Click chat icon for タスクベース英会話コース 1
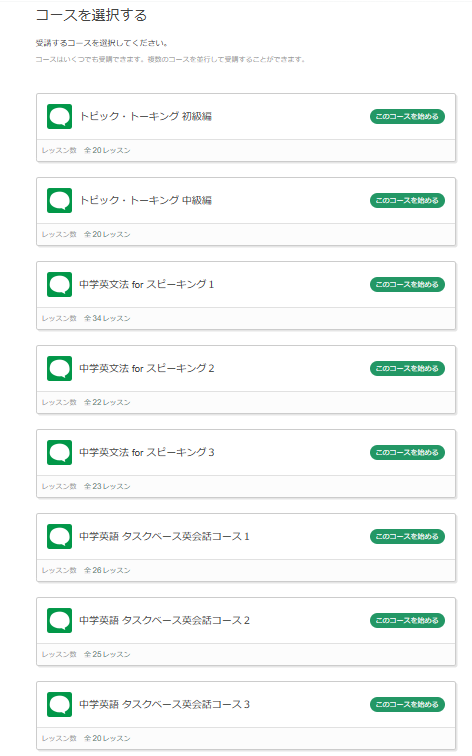This screenshot has width=472, height=756. point(59,537)
